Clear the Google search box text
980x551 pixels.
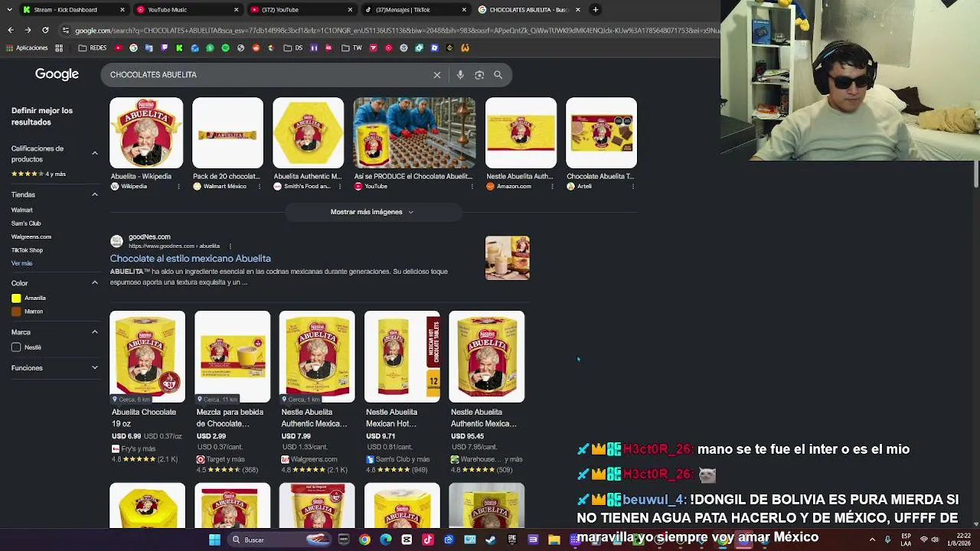[437, 75]
